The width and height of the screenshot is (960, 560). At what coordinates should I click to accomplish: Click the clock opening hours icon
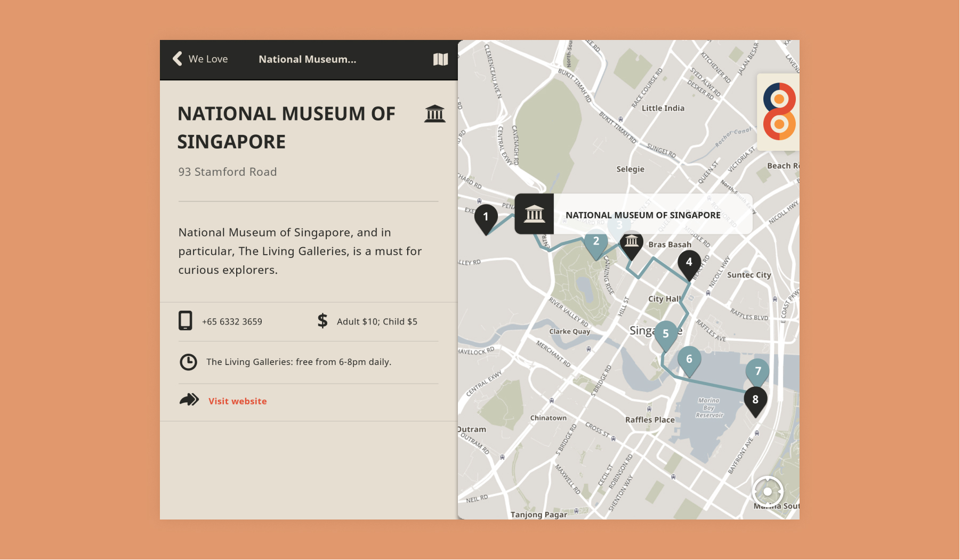[188, 362]
